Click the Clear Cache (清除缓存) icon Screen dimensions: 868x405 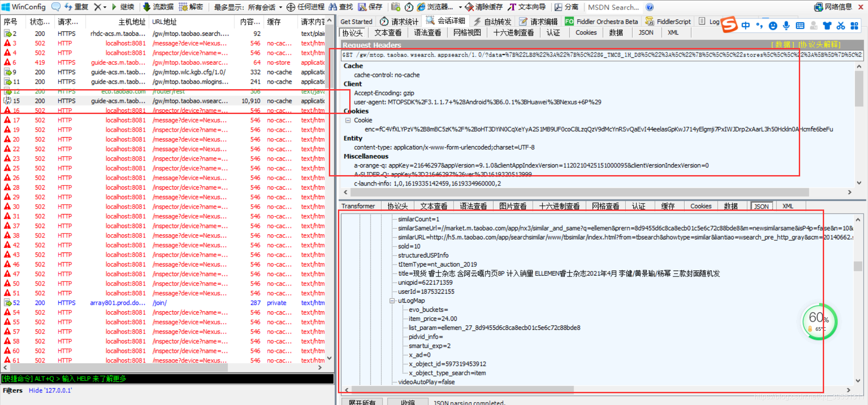470,7
